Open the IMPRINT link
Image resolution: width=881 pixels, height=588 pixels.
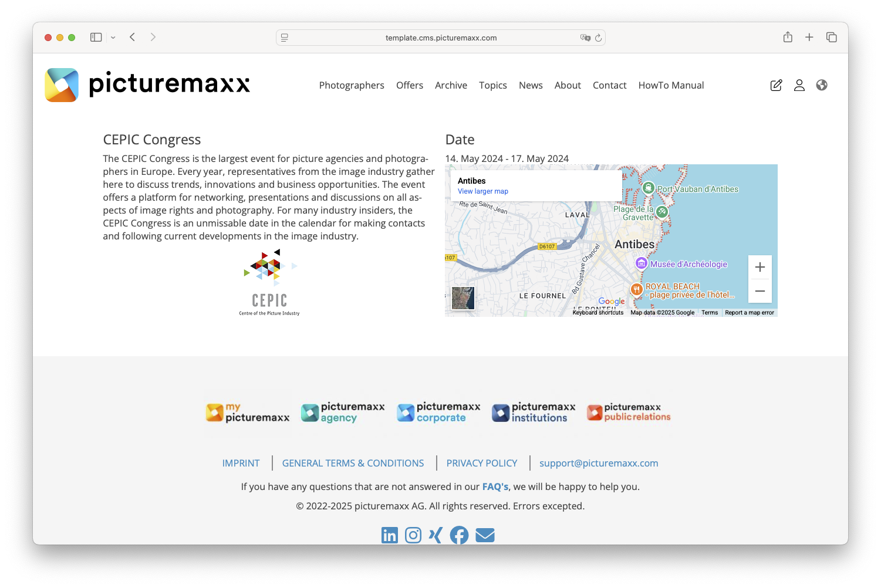(x=241, y=463)
